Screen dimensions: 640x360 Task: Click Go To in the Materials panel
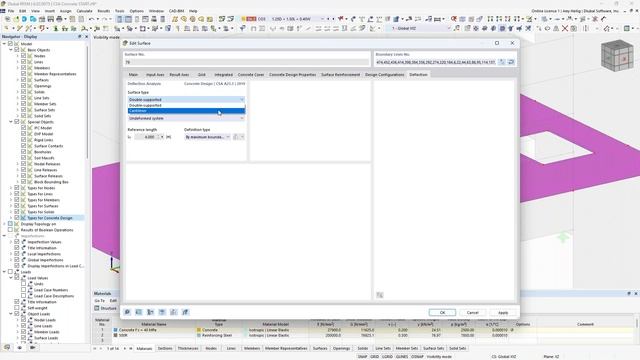point(100,300)
